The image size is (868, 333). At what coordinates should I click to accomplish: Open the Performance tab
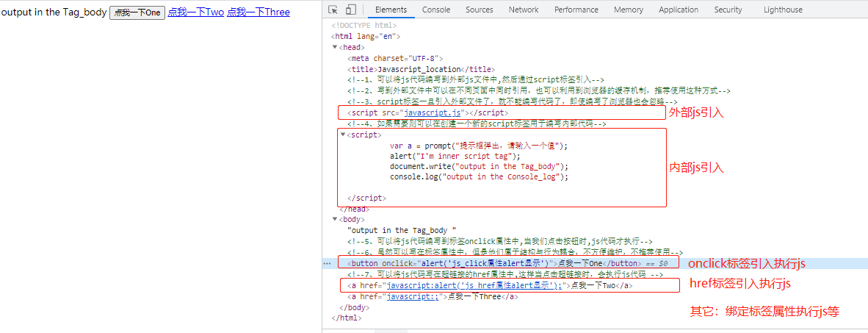tap(576, 10)
